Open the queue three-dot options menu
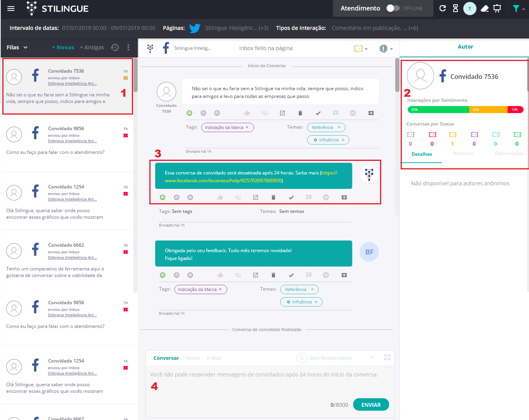This screenshot has height=420, width=529. (x=128, y=47)
